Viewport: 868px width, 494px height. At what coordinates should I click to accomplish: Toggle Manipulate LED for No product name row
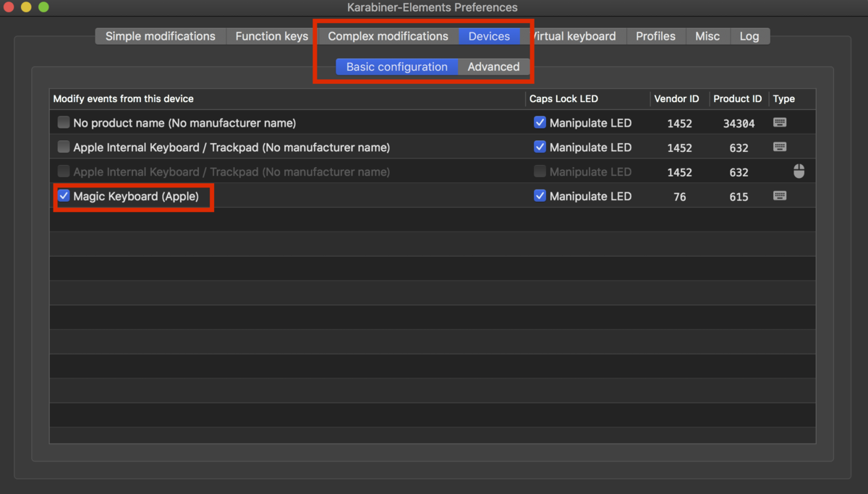click(540, 122)
